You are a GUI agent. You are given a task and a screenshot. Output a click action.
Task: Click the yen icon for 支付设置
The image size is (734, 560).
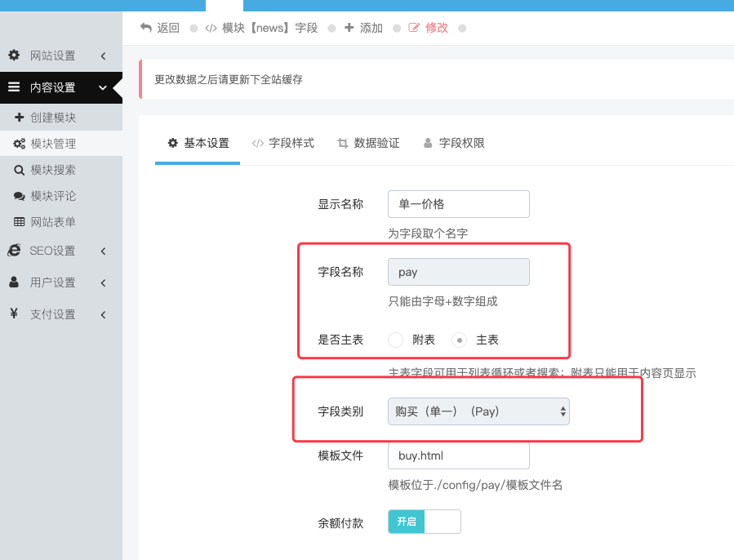(x=14, y=313)
